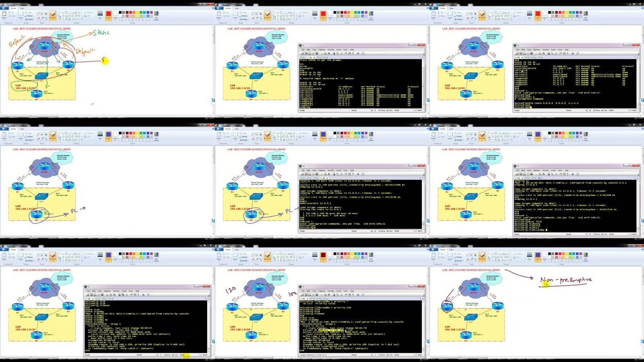Select Color 1 box in the 'Static' frame

pos(108,15)
